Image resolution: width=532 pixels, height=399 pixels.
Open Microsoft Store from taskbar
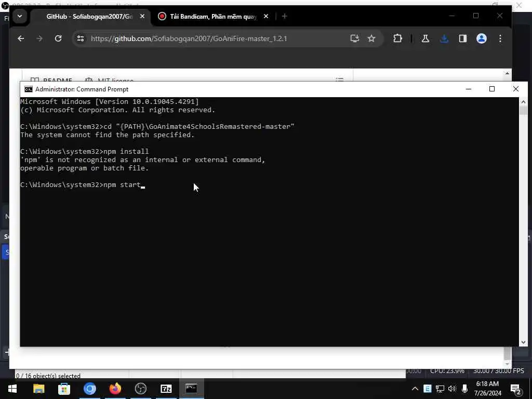[64, 389]
